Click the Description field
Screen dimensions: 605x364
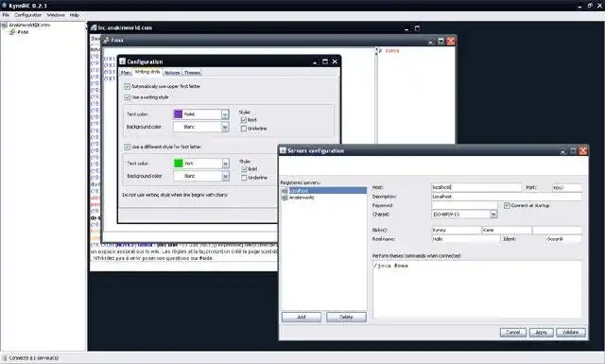pyautogui.click(x=507, y=197)
